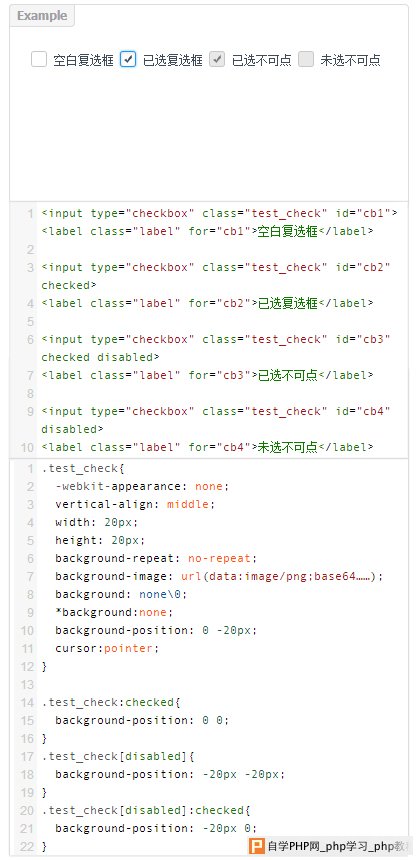
Task: Select the Example tab label
Action: coord(42,15)
